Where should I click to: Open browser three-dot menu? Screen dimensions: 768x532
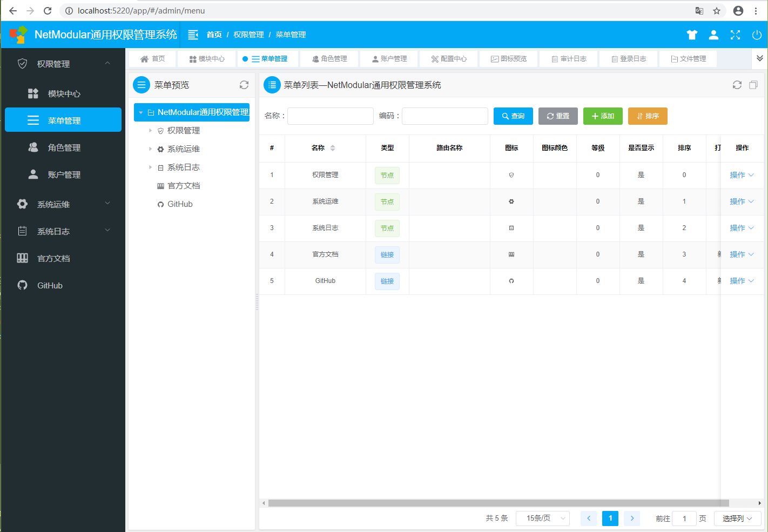click(x=756, y=11)
